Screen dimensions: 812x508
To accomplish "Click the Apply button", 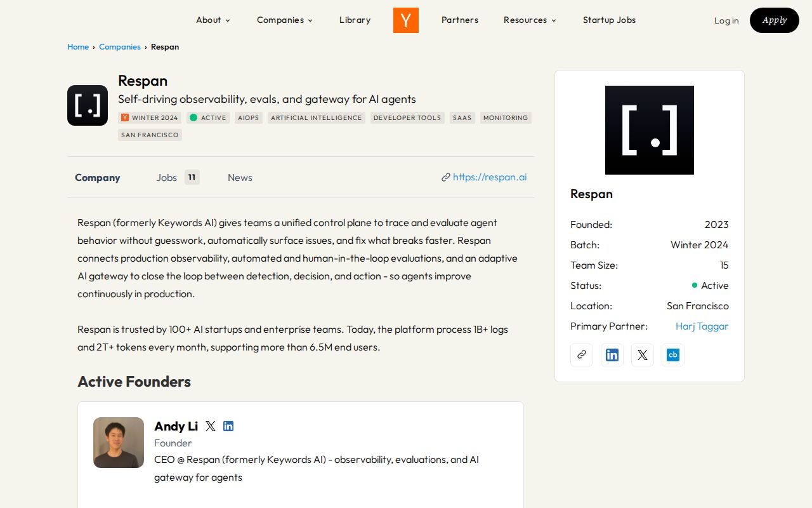I will [775, 20].
